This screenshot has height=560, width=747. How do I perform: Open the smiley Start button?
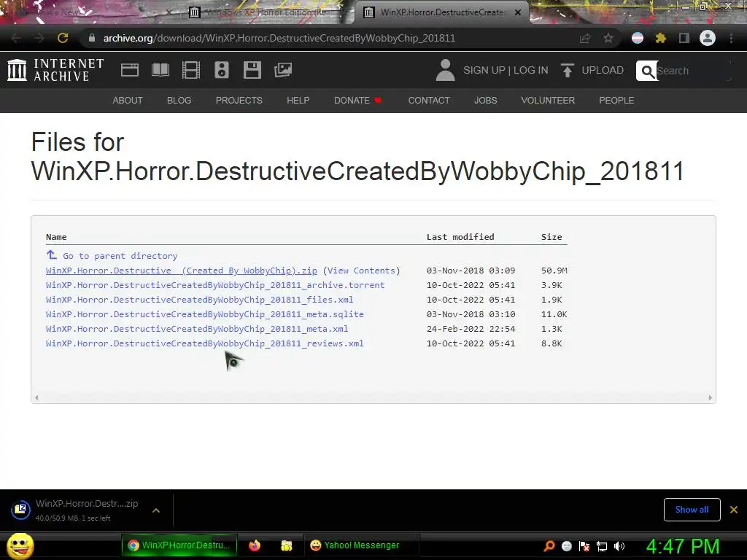click(20, 545)
